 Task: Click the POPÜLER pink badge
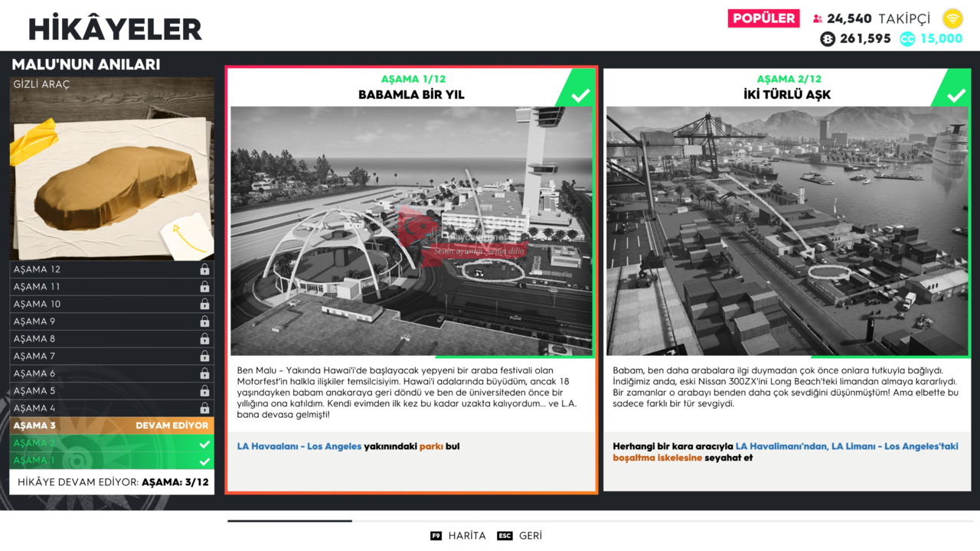pyautogui.click(x=763, y=18)
